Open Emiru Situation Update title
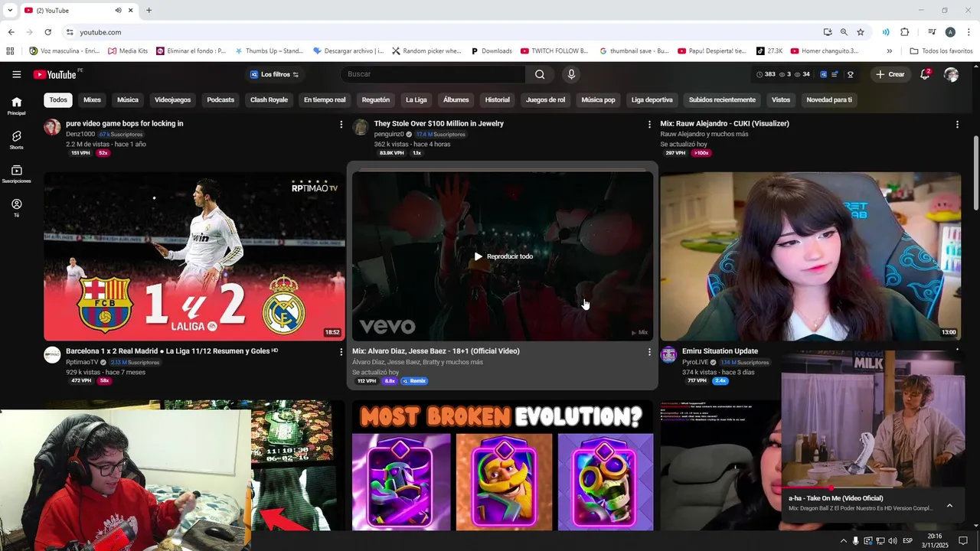Image resolution: width=980 pixels, height=551 pixels. point(720,351)
